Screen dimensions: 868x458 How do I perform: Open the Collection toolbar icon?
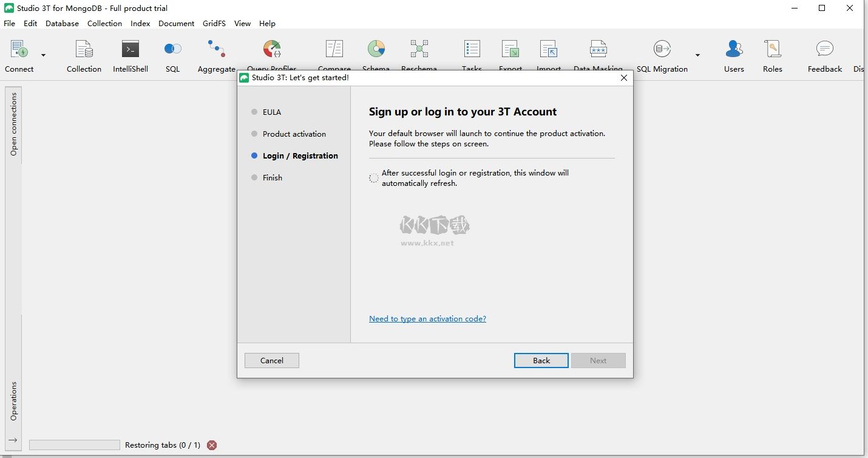point(84,49)
